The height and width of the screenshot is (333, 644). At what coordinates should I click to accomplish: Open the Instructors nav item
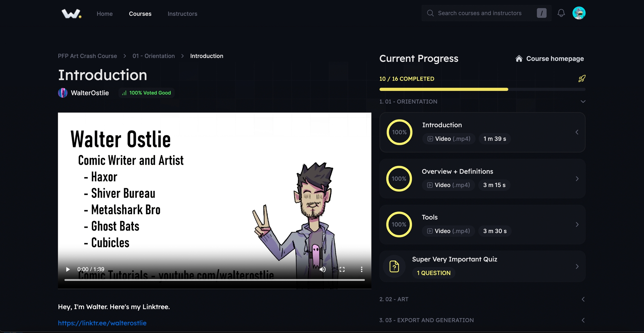182,14
